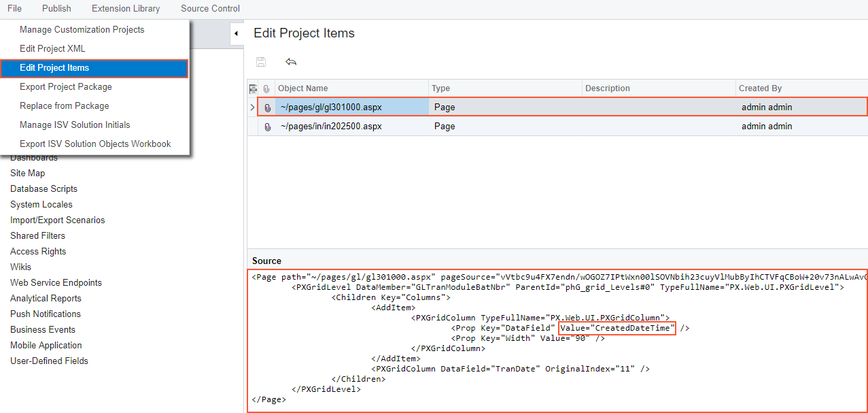Open User-Defined Fields in the sidebar
The width and height of the screenshot is (868, 413).
49,361
